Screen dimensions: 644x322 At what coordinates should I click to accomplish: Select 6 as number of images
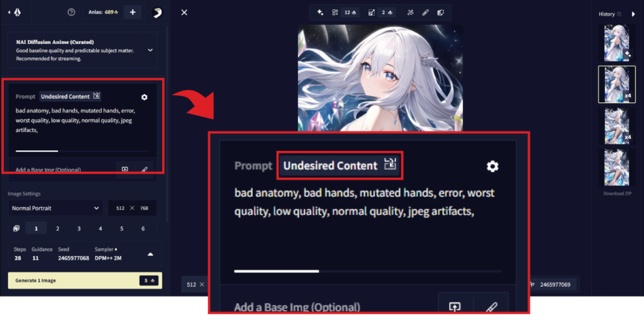143,229
